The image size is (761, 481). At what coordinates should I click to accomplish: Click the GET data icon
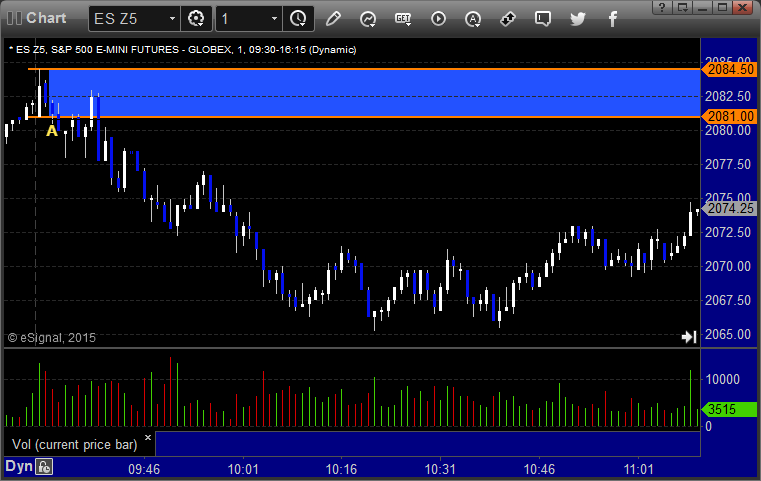coord(403,19)
